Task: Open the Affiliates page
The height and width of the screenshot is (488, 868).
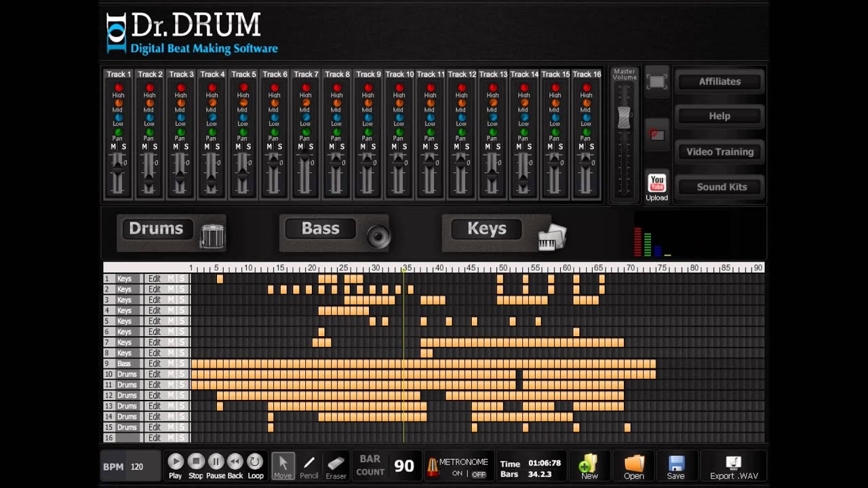Action: point(719,81)
